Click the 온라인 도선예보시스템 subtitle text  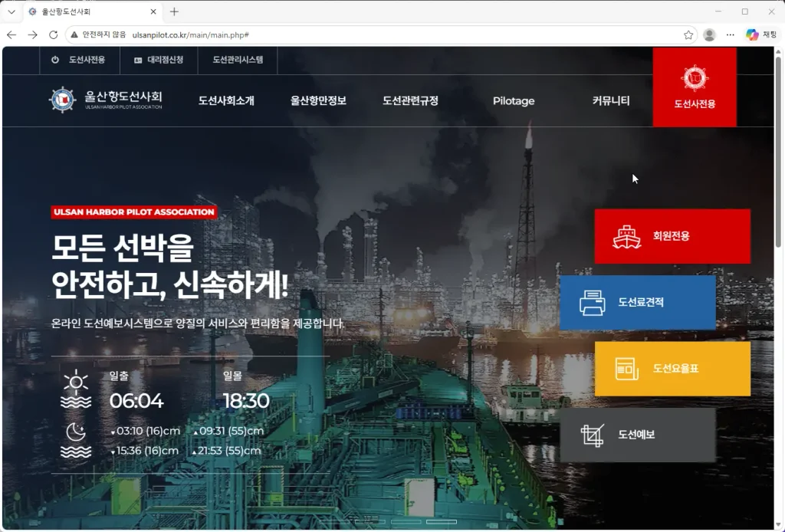(x=198, y=323)
